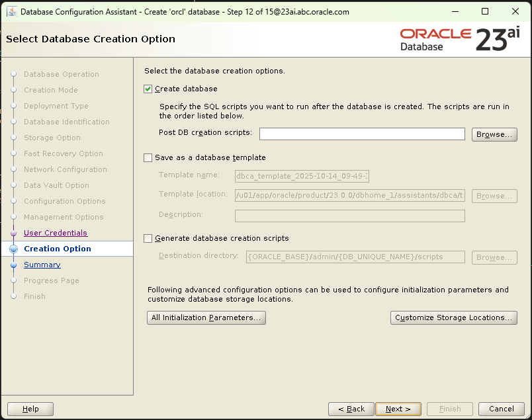The height and width of the screenshot is (420, 532).
Task: Select the Summary step in the sidebar
Action: [42, 265]
